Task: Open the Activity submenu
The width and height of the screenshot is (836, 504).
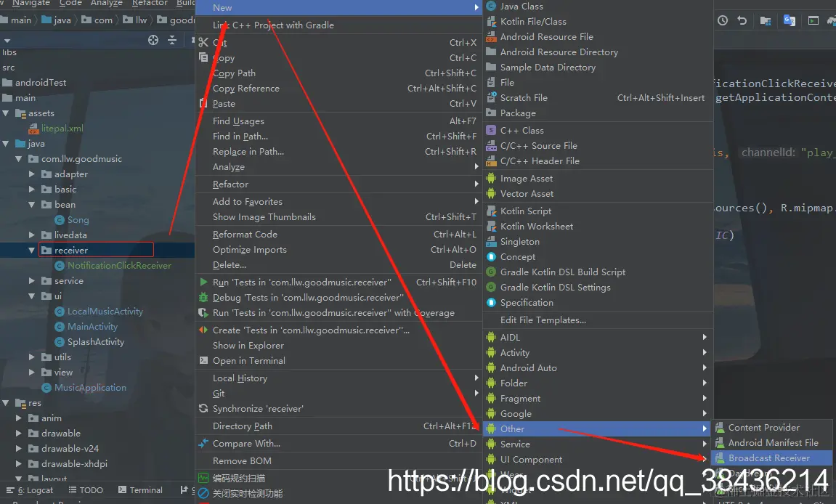Action: (x=598, y=352)
